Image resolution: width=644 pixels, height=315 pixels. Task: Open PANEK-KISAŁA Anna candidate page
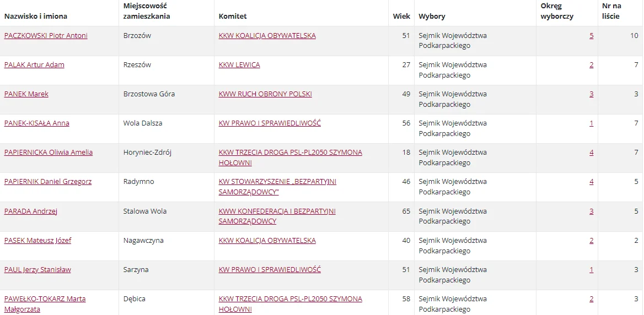coord(36,123)
